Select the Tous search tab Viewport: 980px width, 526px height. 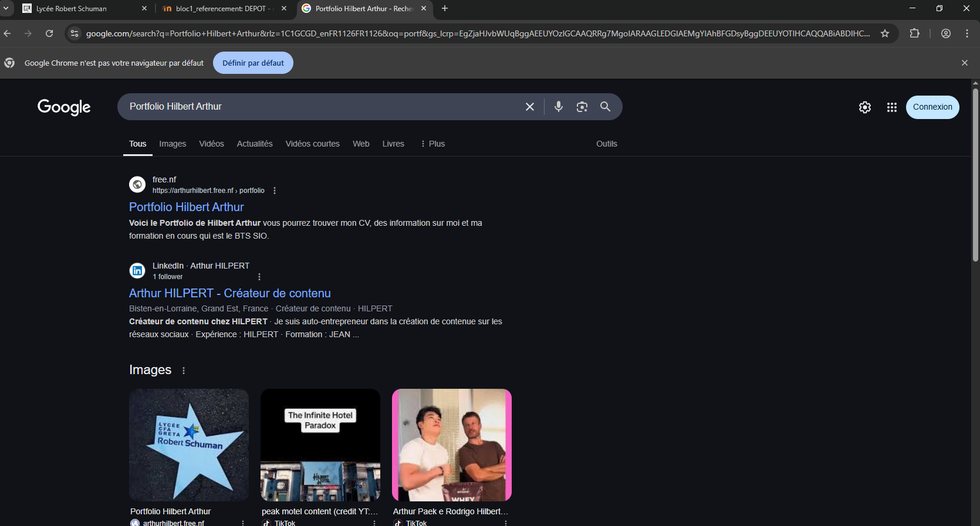[x=138, y=144]
